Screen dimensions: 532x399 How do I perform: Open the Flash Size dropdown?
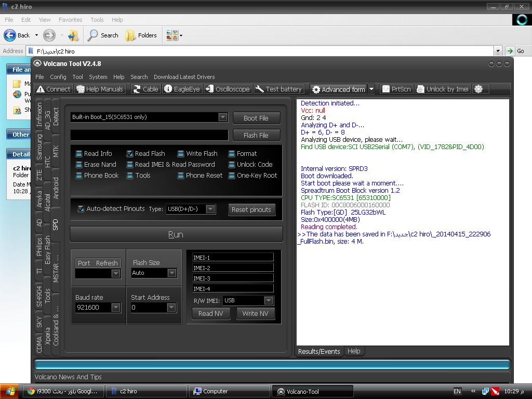click(171, 273)
